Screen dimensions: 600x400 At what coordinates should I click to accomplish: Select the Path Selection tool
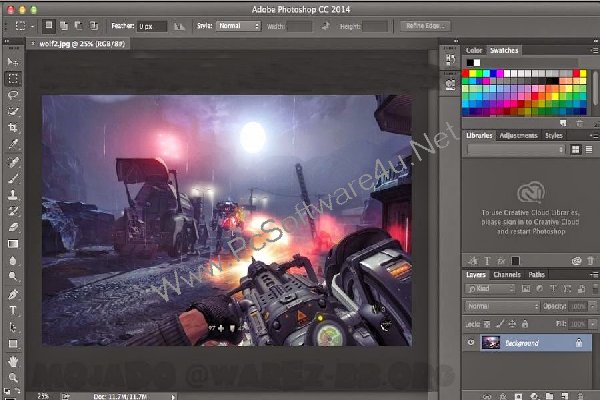point(13,327)
